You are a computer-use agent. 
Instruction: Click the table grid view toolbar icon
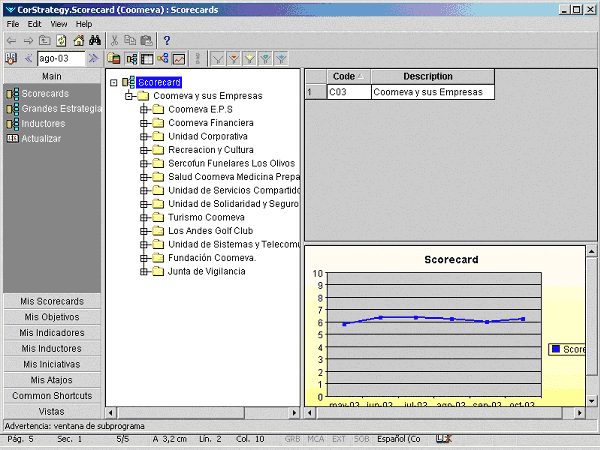[146, 59]
